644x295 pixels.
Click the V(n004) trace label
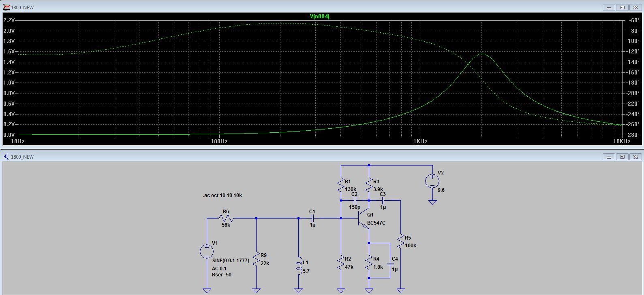pyautogui.click(x=319, y=17)
